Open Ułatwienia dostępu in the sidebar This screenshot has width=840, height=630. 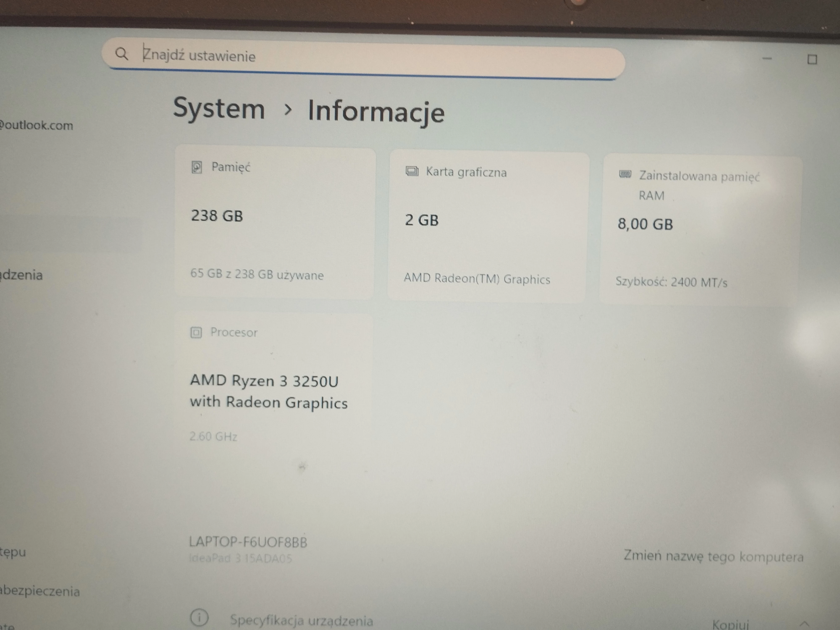13,553
